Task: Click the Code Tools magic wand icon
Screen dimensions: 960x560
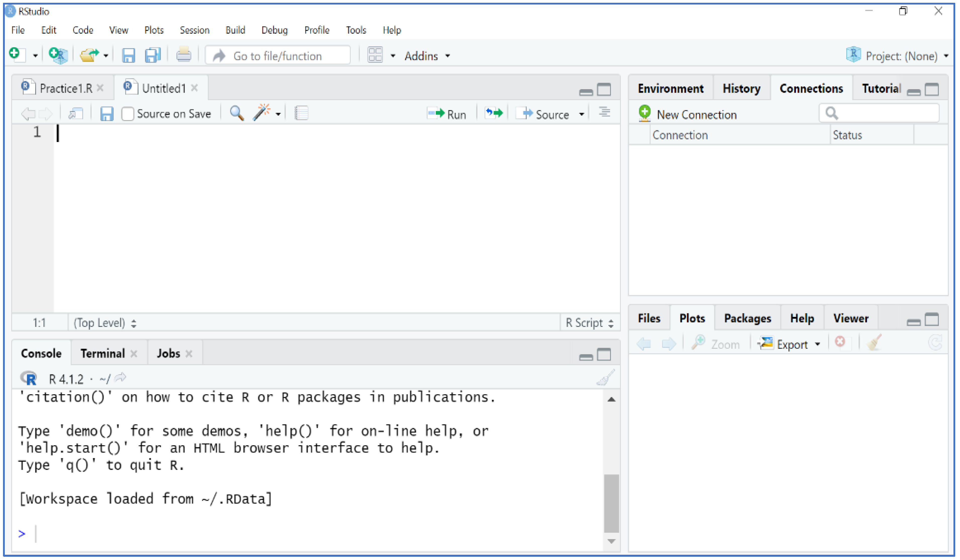Action: coord(262,113)
